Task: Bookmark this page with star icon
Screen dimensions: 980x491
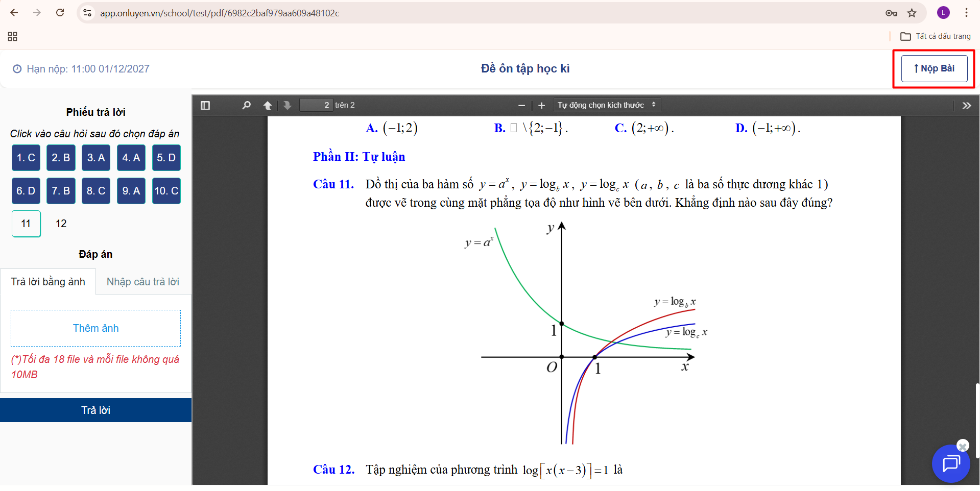Action: pos(912,13)
